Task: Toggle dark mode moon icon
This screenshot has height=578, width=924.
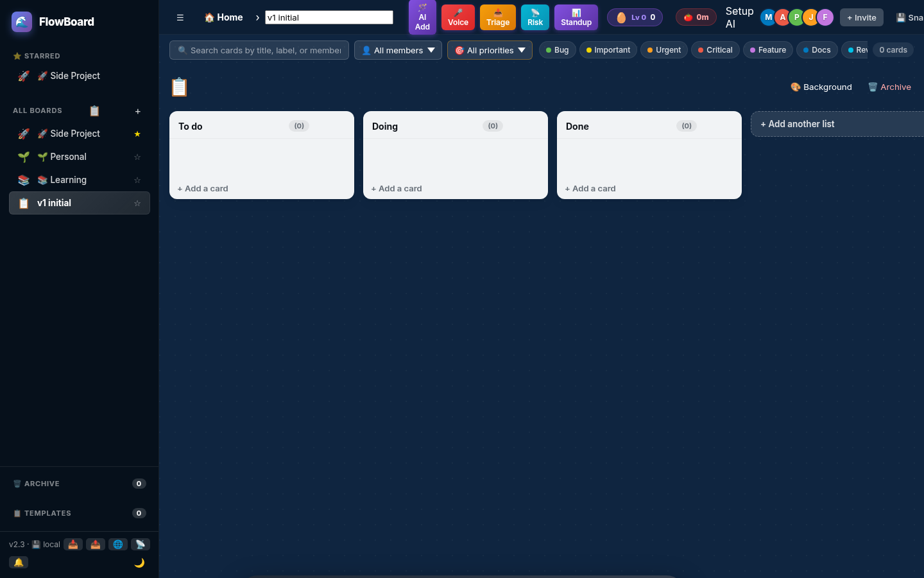Action: click(139, 563)
